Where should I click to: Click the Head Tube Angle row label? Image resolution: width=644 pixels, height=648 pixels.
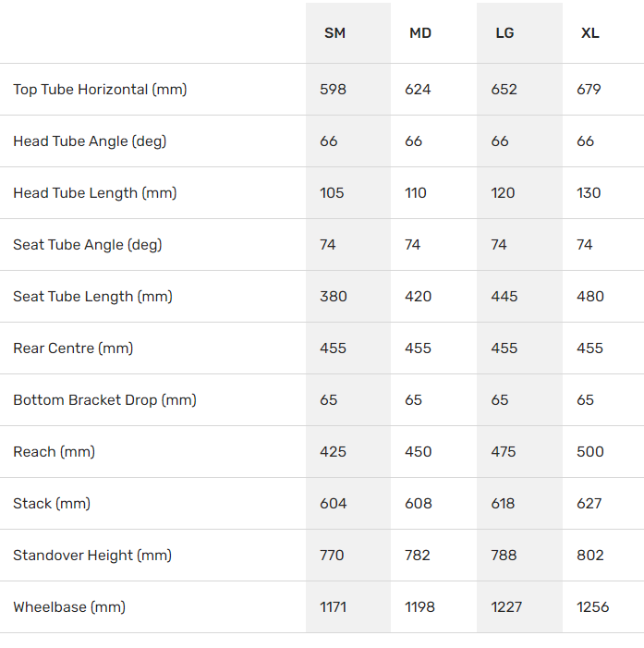(x=90, y=141)
